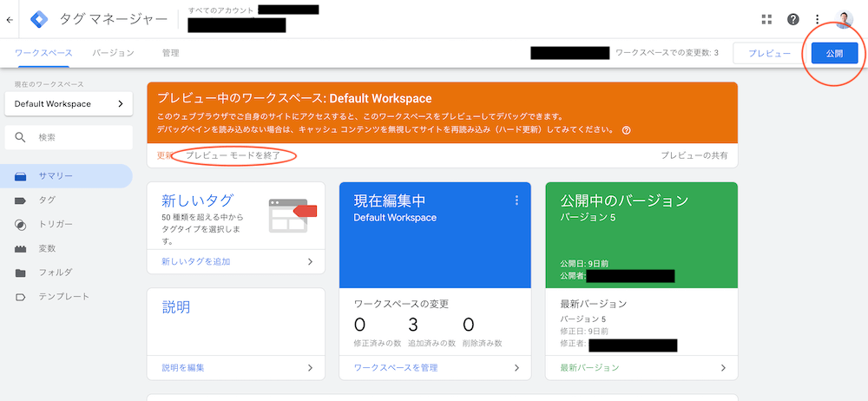Click chevron next to 最新バージョン link
Screen dimensions: 868x401
pyautogui.click(x=723, y=368)
